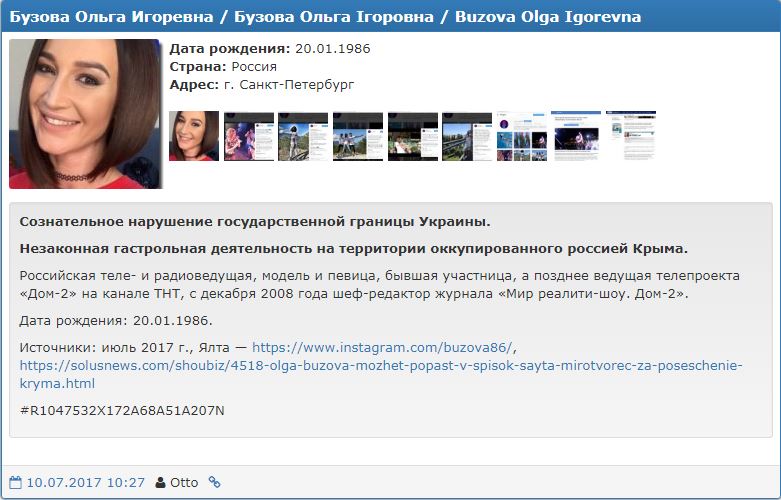Click the code #R1047532X172A68A51A207N
The width and height of the screenshot is (781, 500).
point(122,410)
